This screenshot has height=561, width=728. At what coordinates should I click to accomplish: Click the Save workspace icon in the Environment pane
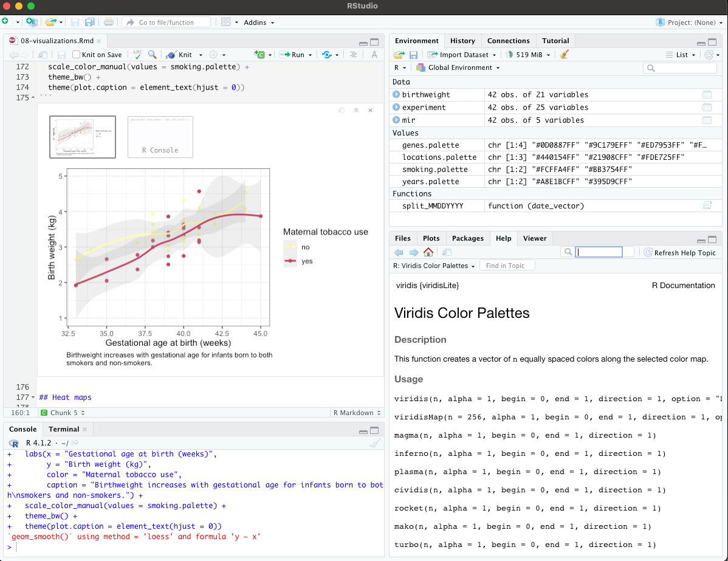413,54
